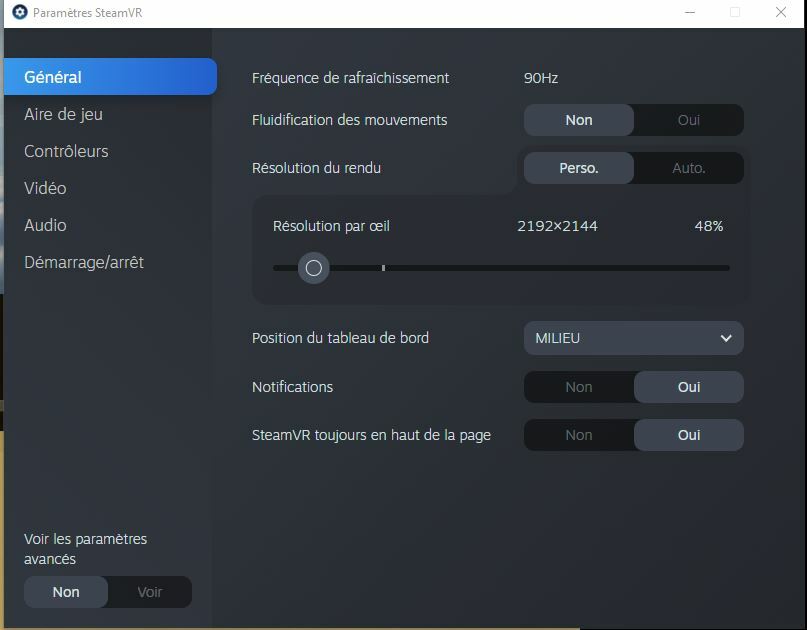Go to the Audio tab
807x630 pixels.
45,225
